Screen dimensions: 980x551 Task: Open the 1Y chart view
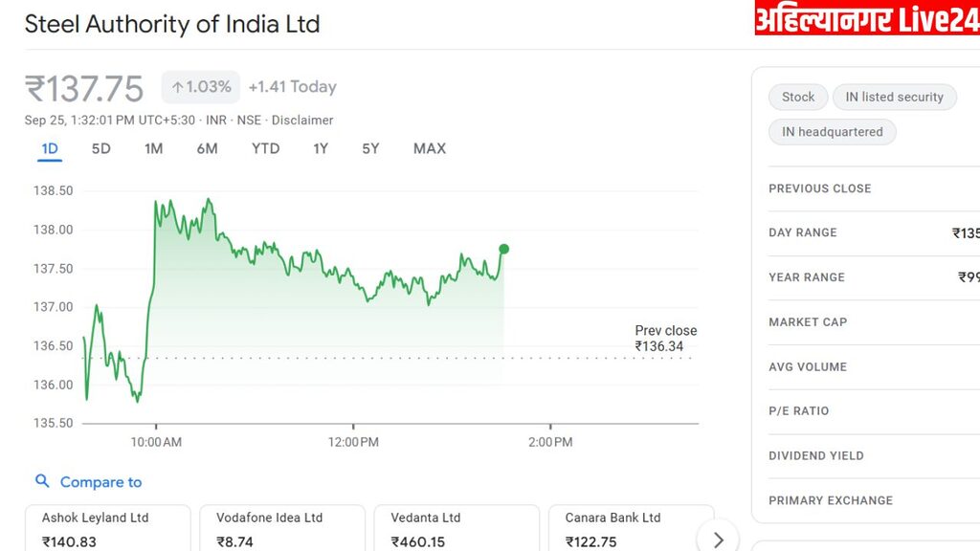(x=321, y=148)
